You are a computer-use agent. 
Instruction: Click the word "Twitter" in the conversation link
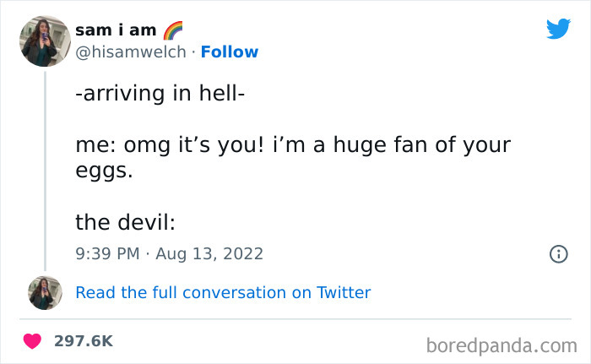[x=344, y=293]
